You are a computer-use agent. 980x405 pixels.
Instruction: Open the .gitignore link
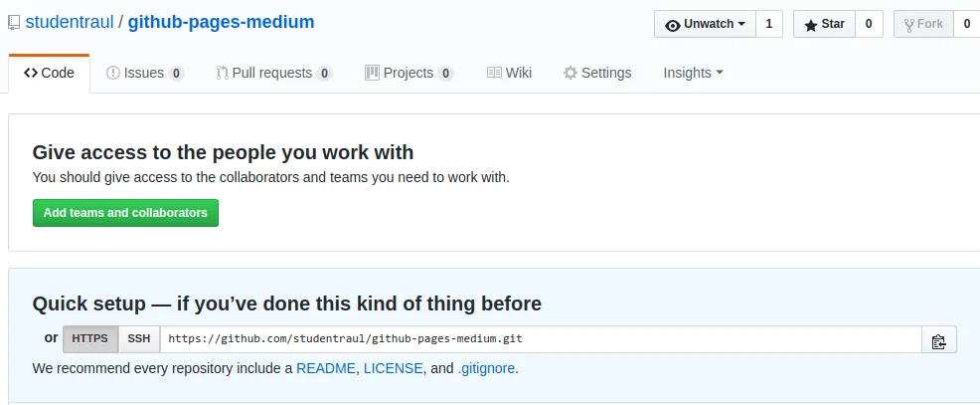(486, 369)
